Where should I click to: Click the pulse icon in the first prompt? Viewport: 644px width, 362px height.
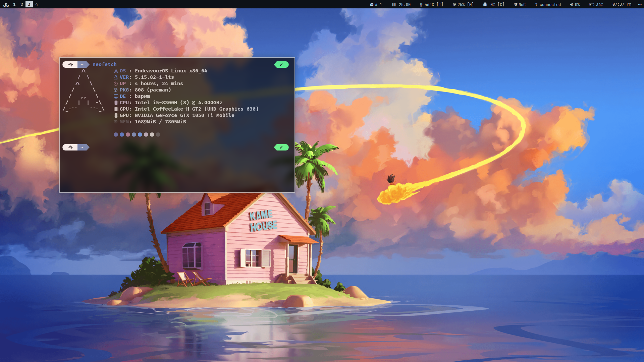coord(70,65)
